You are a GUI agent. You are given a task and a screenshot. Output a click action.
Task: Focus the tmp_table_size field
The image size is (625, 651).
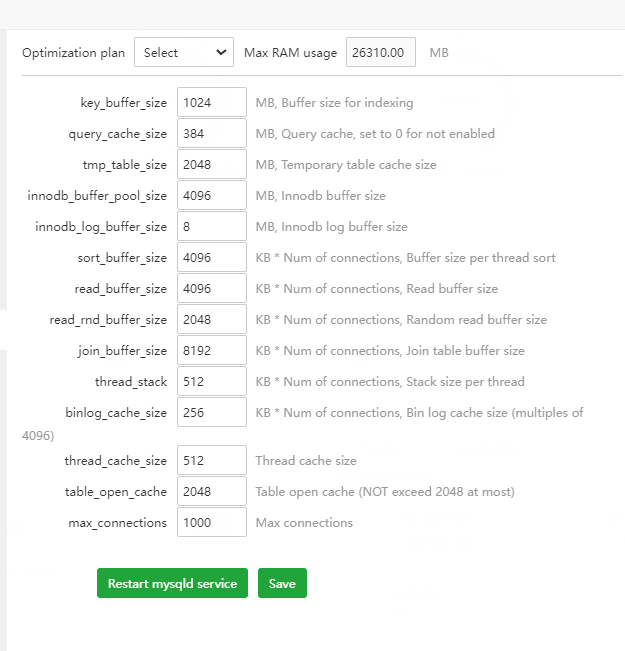212,164
